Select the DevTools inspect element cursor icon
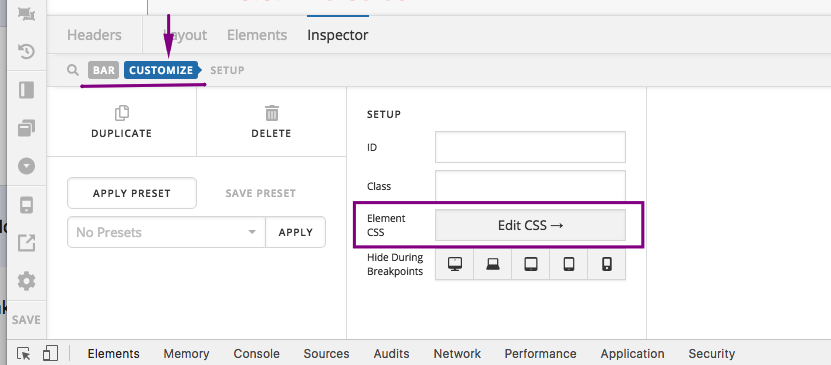831x365 pixels. click(x=23, y=353)
